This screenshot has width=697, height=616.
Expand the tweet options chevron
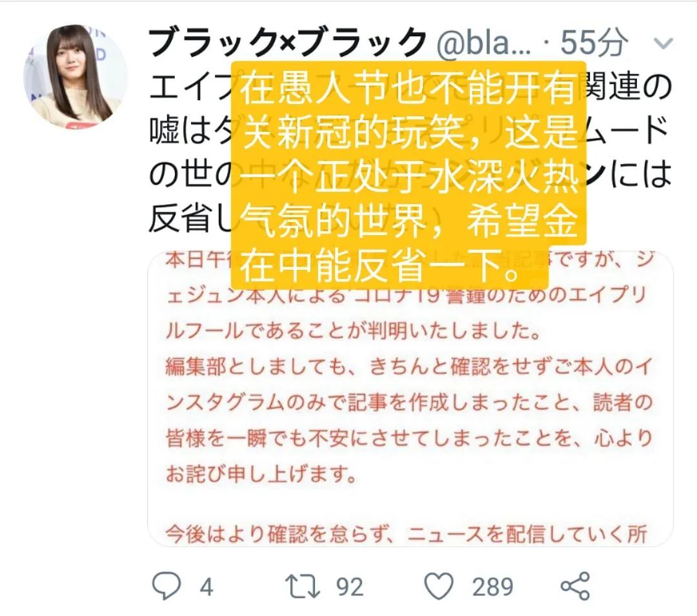click(x=663, y=44)
